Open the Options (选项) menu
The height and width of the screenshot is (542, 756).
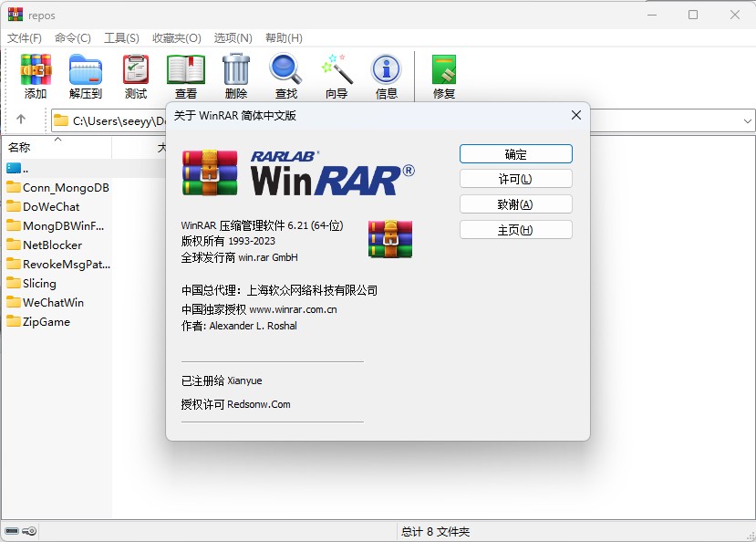point(233,37)
